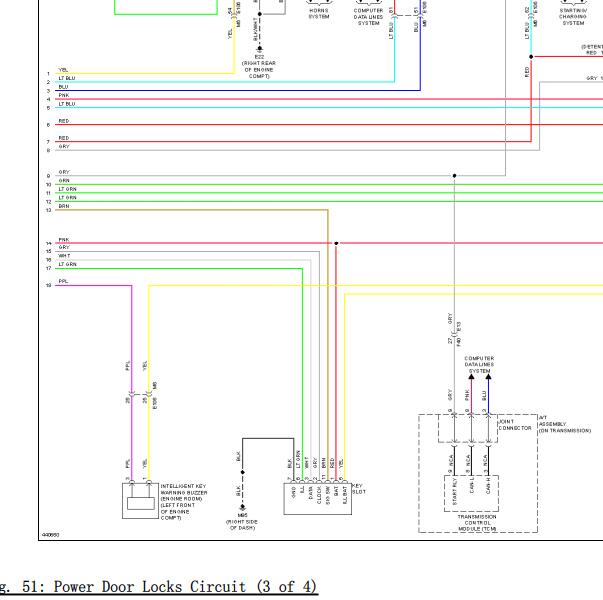Click the CAN-L pin label in the TCM
Screen dimensions: 603x600
click(472, 486)
